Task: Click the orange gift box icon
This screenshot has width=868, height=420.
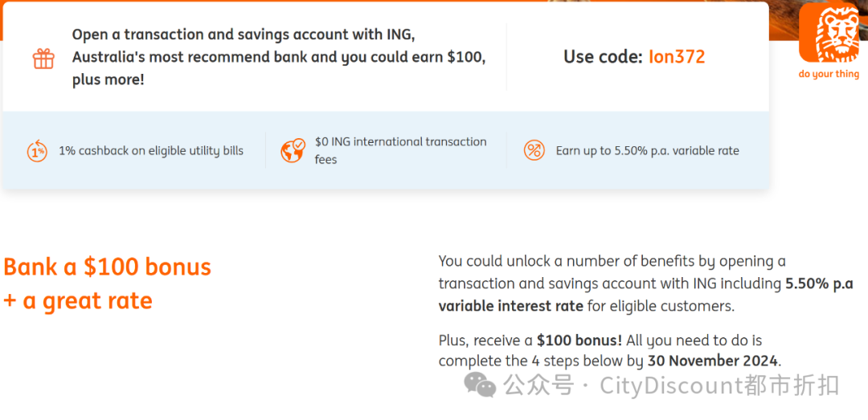Action: tap(43, 58)
